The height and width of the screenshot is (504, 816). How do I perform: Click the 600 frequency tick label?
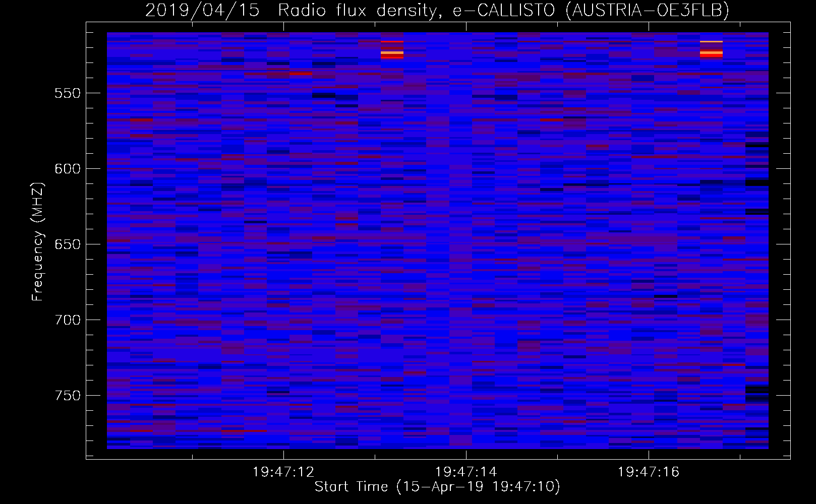68,169
